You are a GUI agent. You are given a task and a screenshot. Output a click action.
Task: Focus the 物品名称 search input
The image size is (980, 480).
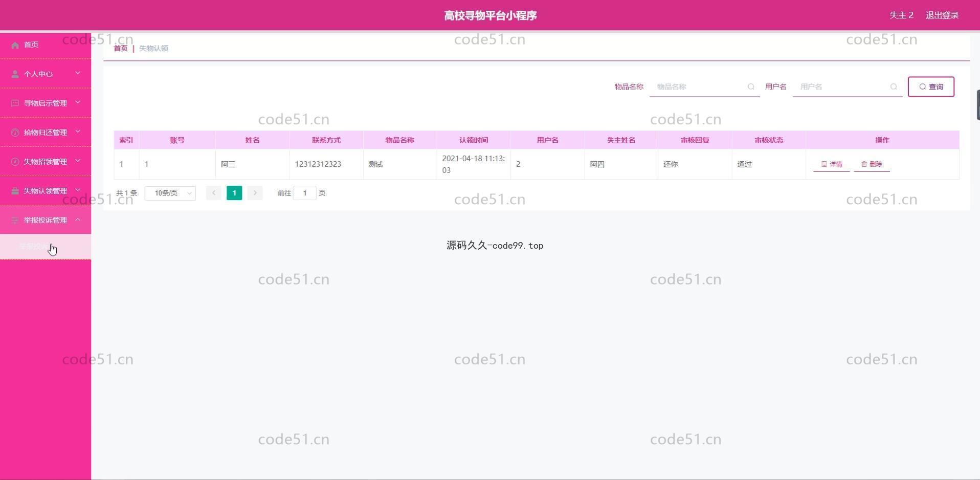(704, 87)
